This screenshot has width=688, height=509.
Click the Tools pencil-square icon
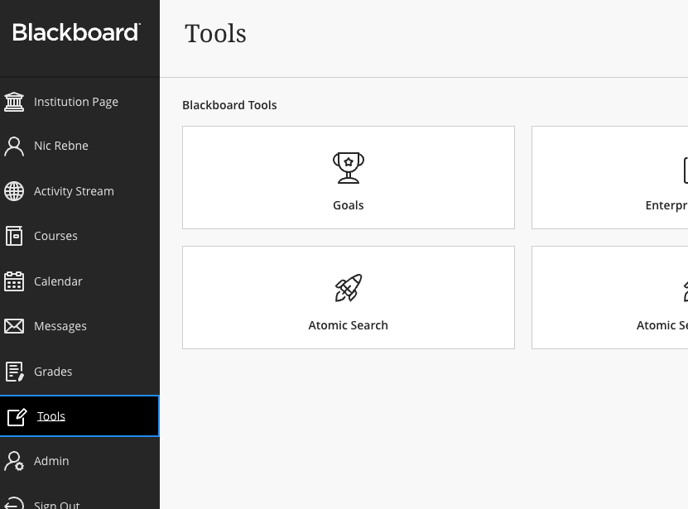click(17, 416)
